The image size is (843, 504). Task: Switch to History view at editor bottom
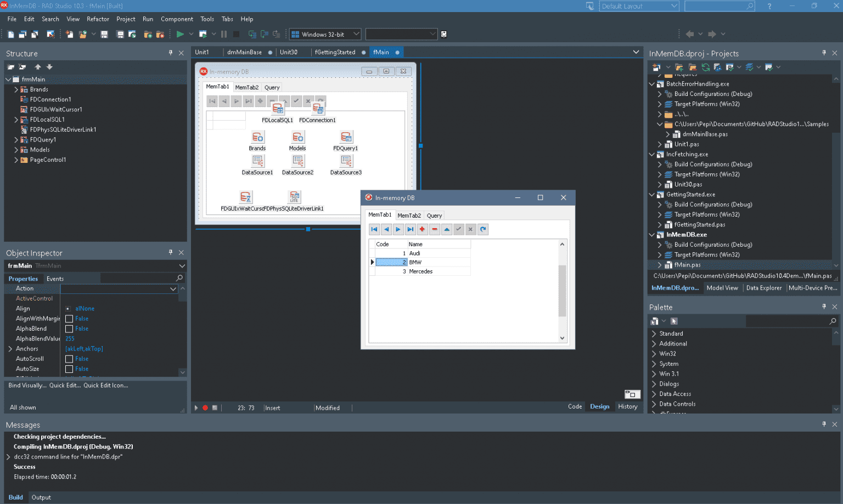(627, 406)
